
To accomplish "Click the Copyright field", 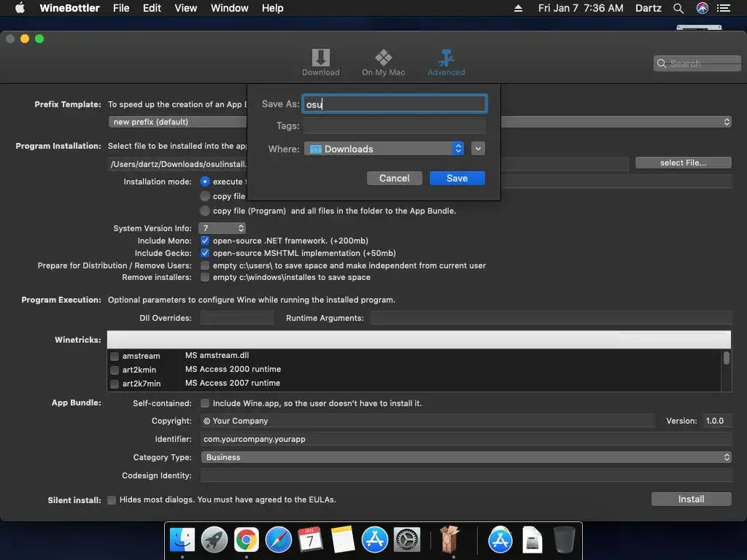I will click(427, 421).
